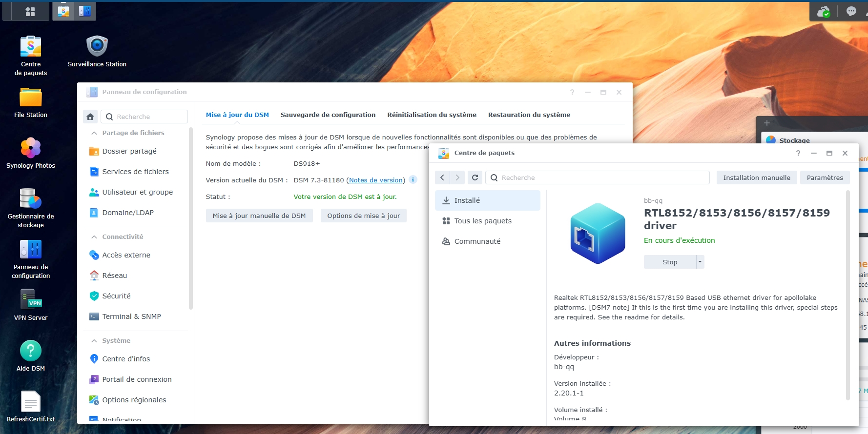
Task: Collapse the Connectivité section
Action: tap(94, 237)
